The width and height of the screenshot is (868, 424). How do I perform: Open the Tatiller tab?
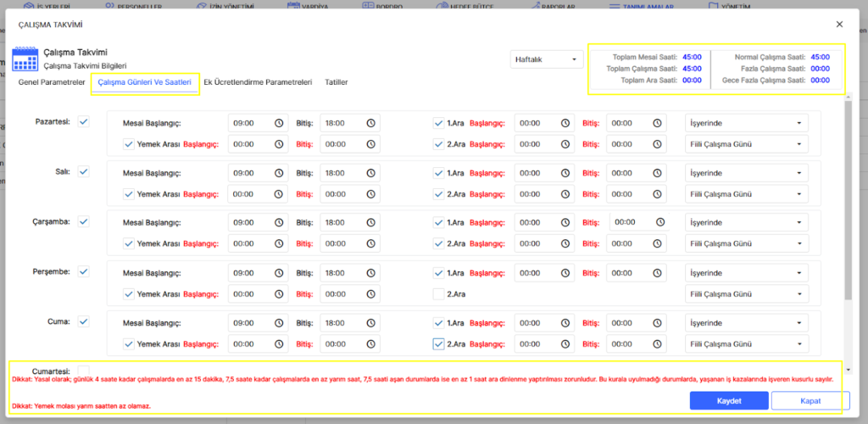click(x=334, y=82)
